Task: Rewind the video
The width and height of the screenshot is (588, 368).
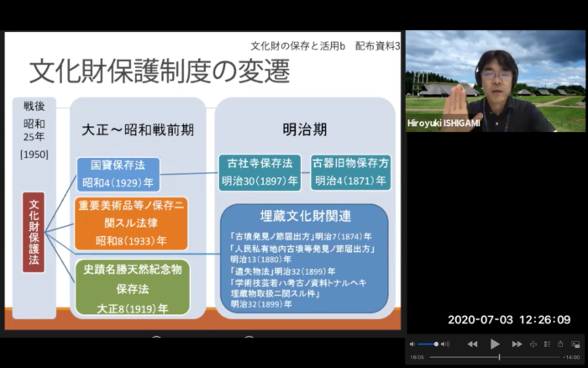Action: (x=473, y=344)
